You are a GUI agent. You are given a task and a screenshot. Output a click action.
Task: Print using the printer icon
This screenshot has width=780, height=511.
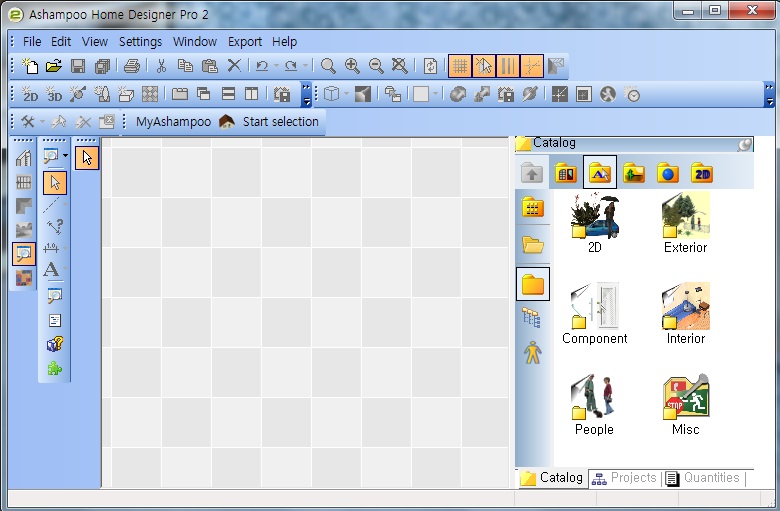132,66
